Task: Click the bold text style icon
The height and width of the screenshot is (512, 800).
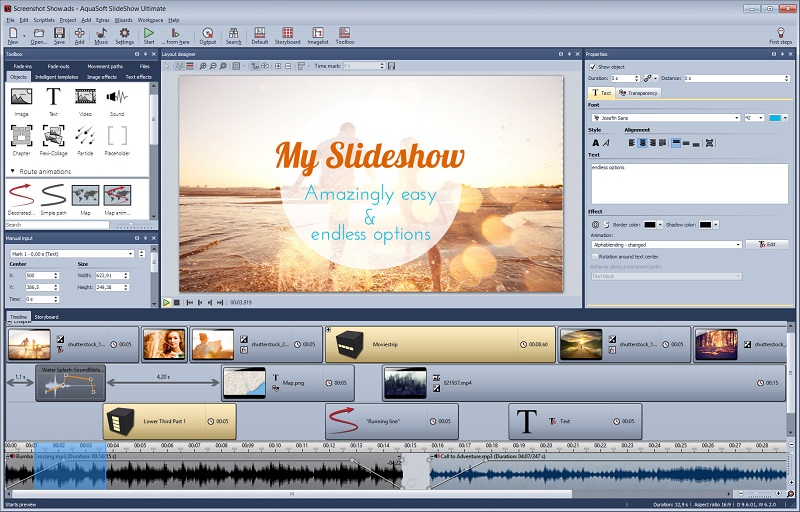Action: coord(595,143)
